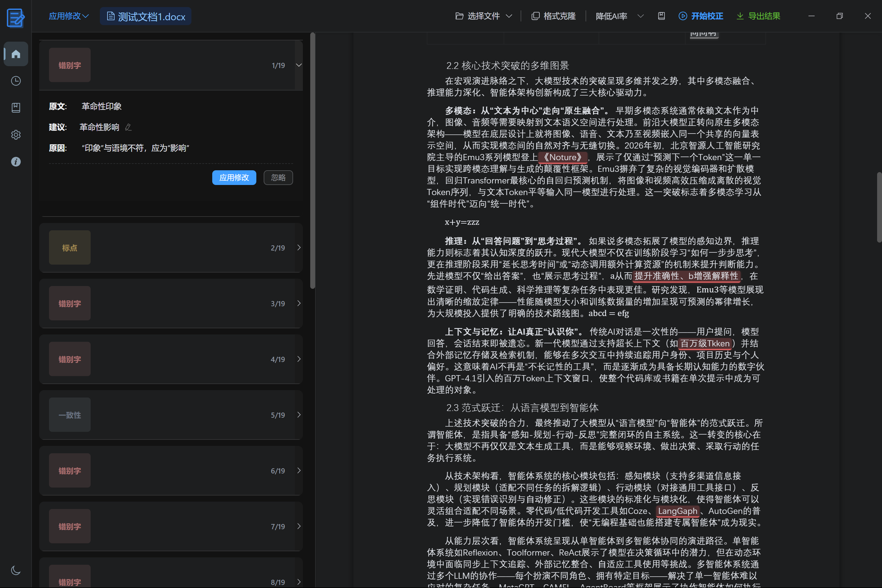882x588 pixels.
Task: Click the 标点 tag on card 2/19
Action: (x=70, y=247)
